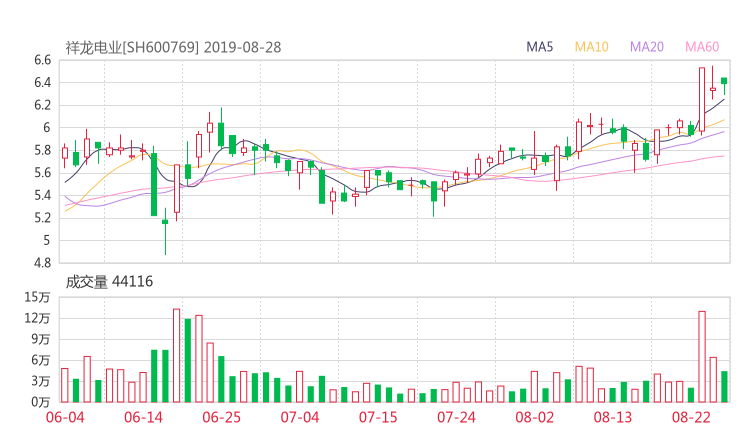Click the 15万 volume axis label
Image resolution: width=740 pixels, height=440 pixels.
38,297
